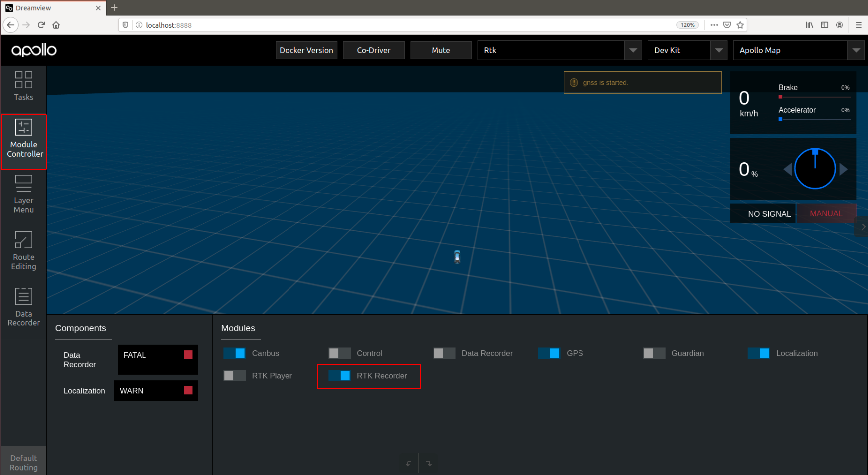Click the FATAL status text
This screenshot has width=868, height=475.
pyautogui.click(x=135, y=355)
